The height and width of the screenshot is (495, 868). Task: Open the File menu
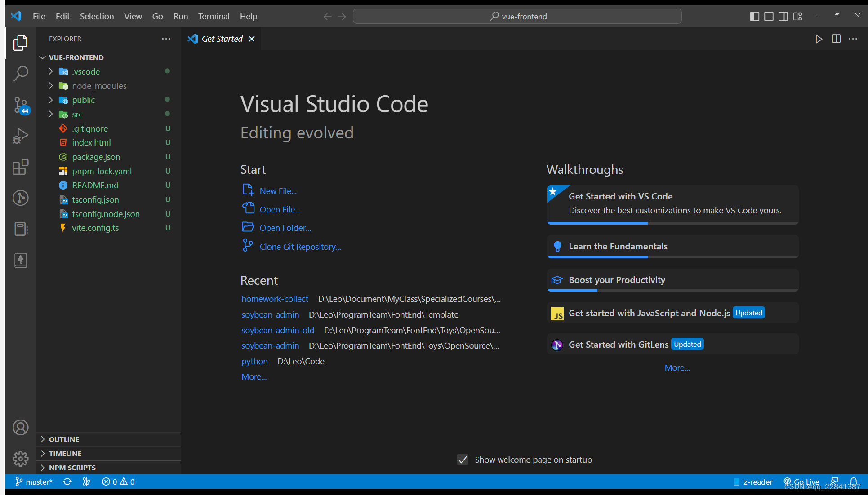(x=39, y=17)
